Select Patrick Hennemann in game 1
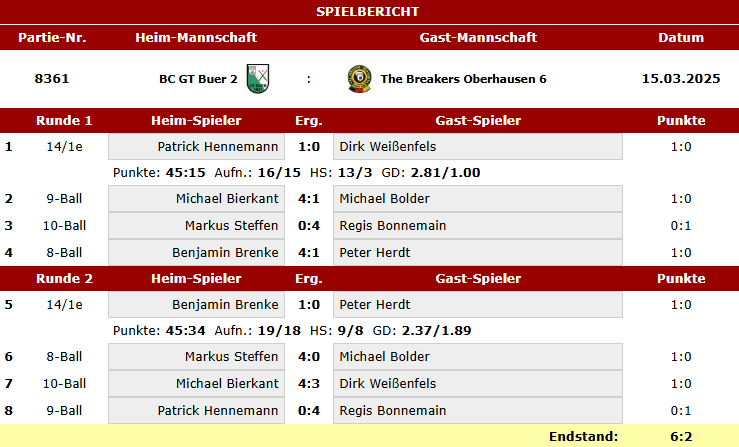This screenshot has height=447, width=739. coord(197,147)
